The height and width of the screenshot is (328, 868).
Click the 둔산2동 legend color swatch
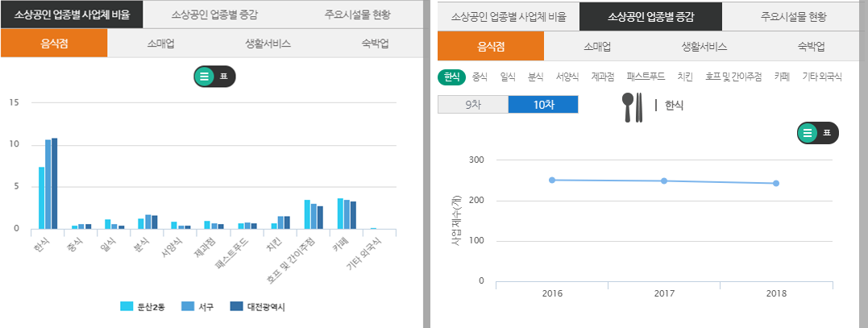tap(127, 306)
